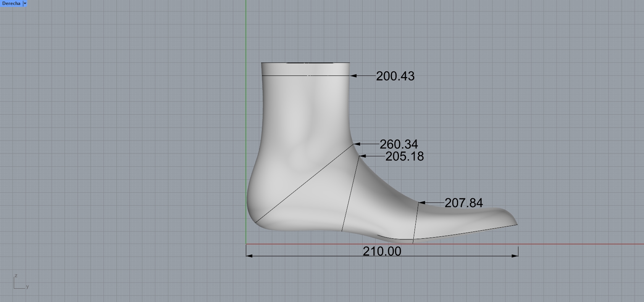Select the 260.34 dimension text

399,145
